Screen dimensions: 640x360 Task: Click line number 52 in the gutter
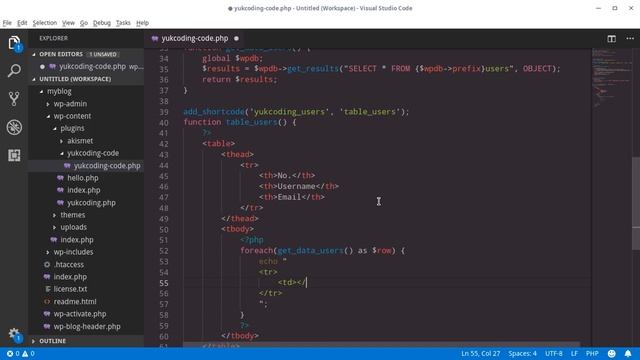[164, 251]
